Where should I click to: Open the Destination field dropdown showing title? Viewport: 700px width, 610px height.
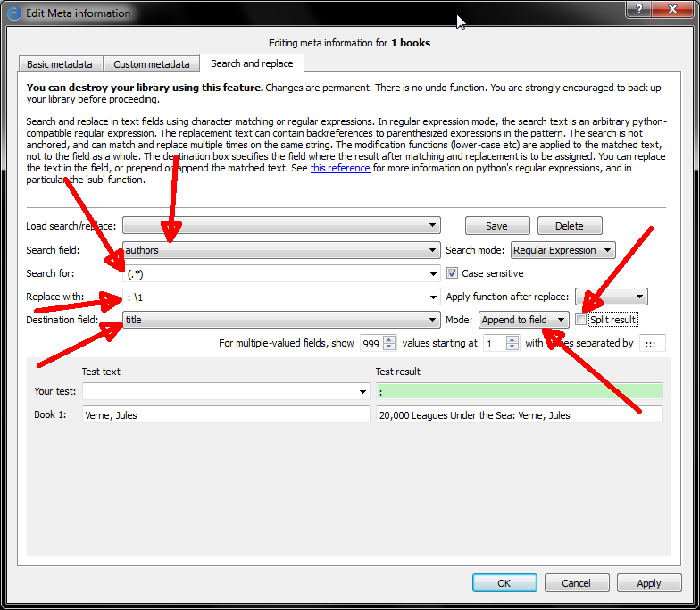pos(282,320)
